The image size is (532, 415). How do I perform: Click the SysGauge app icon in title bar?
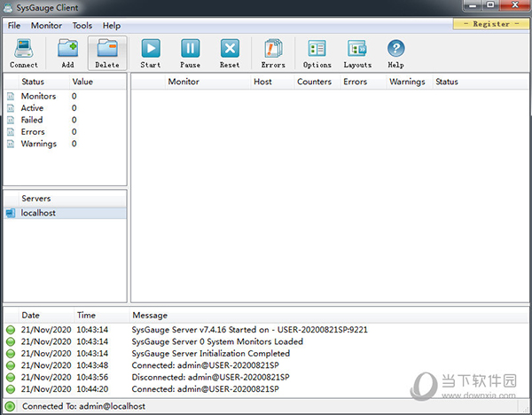(8, 7)
